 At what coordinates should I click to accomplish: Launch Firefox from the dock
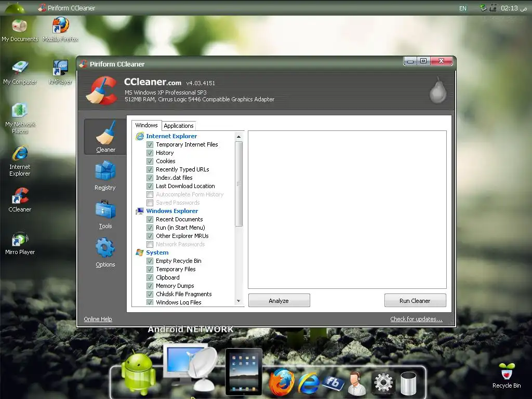coord(282,382)
